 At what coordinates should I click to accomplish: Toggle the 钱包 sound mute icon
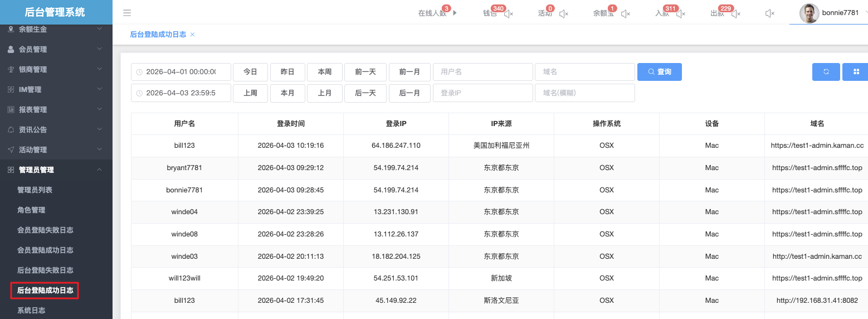tap(508, 13)
